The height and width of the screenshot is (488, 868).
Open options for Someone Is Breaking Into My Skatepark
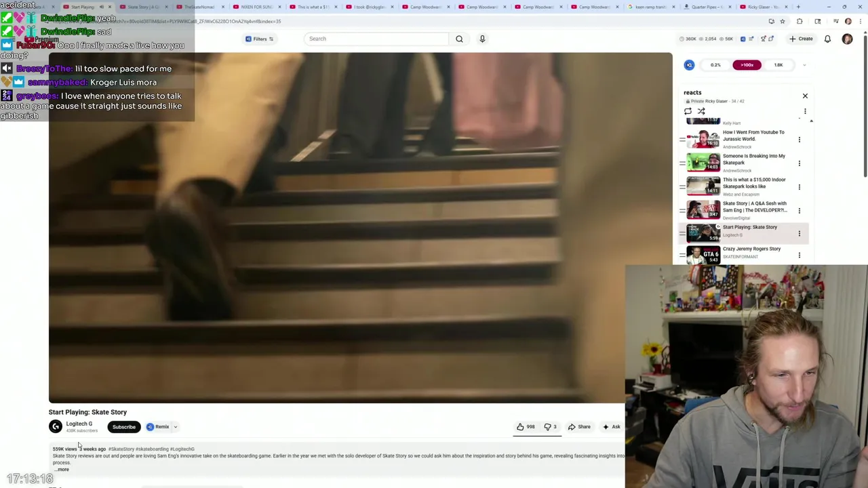[799, 163]
